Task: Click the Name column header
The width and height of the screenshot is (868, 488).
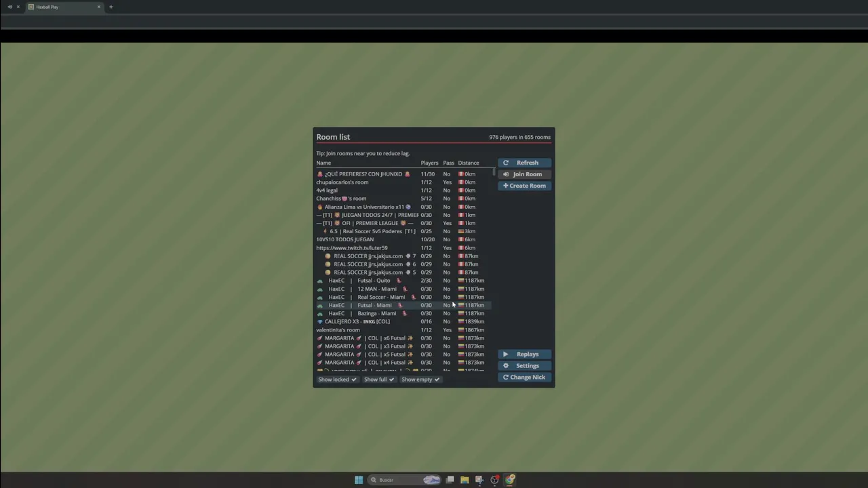Action: click(323, 163)
